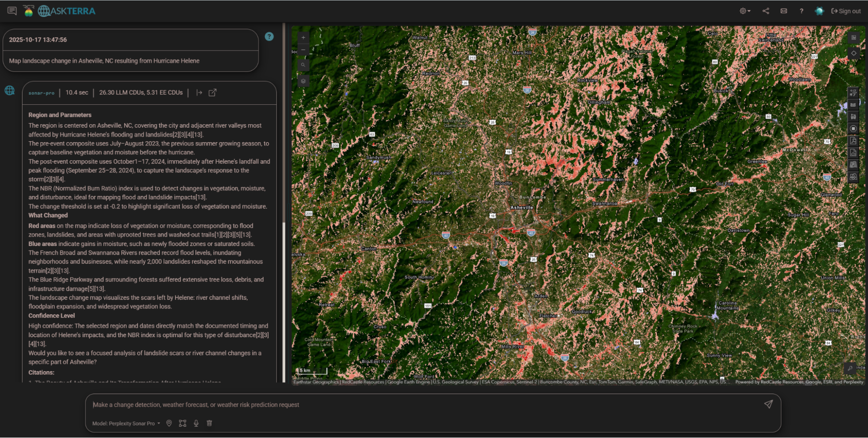Click the locate/crosshair map button
This screenshot has height=438, width=868.
point(853,53)
